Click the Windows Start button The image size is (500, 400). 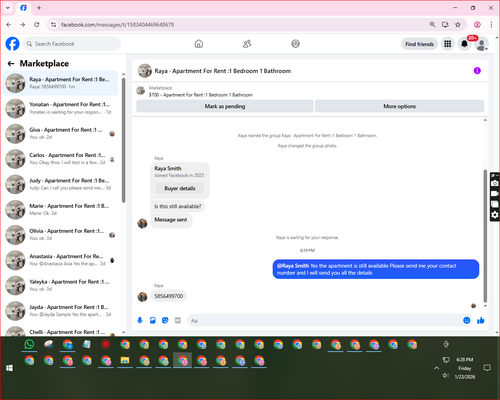tap(9, 368)
